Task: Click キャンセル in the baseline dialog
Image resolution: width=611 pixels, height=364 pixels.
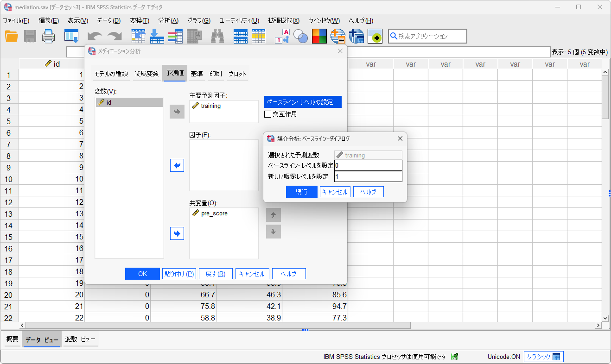Action: click(335, 192)
